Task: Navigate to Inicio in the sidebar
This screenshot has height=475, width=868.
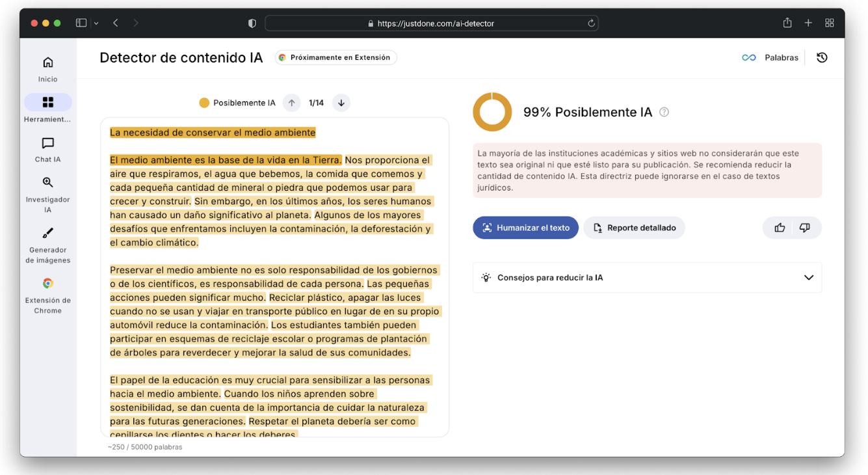Action: pos(47,68)
